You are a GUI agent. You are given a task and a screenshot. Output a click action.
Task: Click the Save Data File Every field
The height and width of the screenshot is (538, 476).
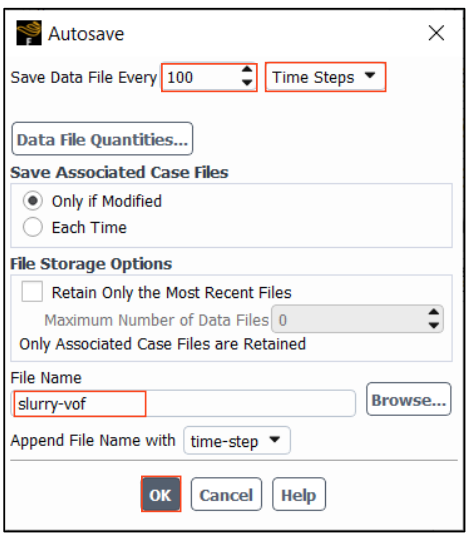209,77
